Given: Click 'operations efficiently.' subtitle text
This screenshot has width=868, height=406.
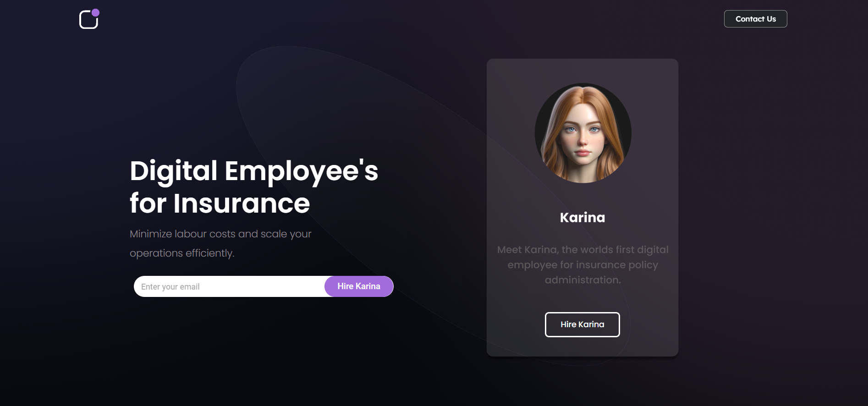Looking at the screenshot, I should [182, 253].
